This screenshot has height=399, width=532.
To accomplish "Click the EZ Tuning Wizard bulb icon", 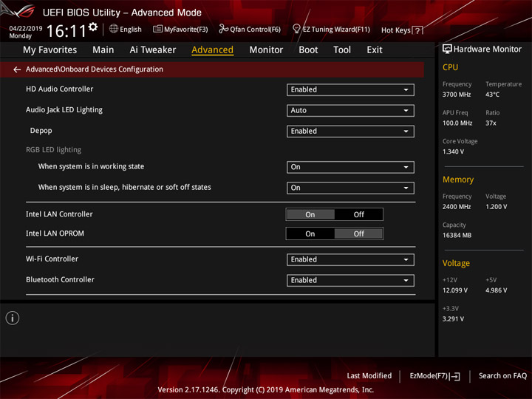I will point(296,29).
